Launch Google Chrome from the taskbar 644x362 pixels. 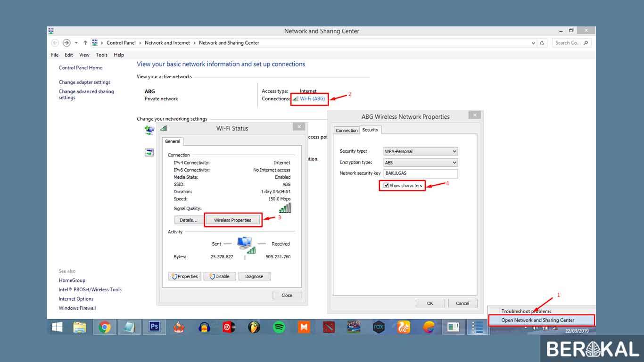[104, 327]
